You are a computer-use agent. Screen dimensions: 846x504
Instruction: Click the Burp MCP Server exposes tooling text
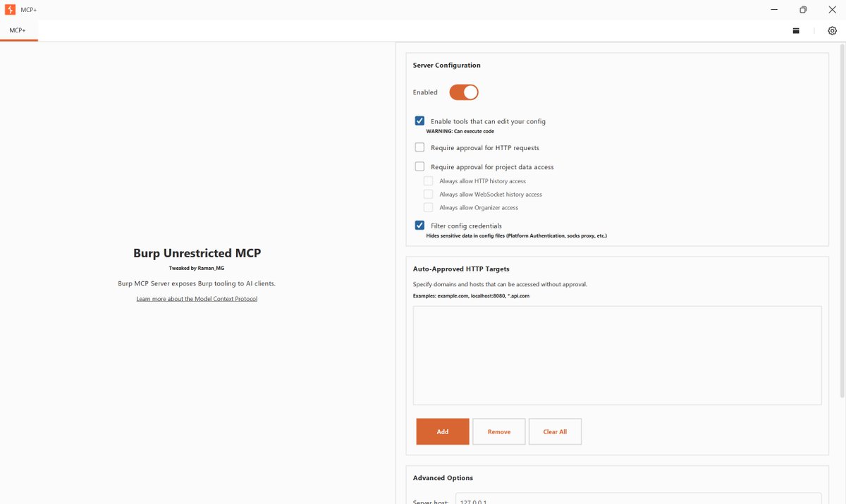tap(197, 283)
